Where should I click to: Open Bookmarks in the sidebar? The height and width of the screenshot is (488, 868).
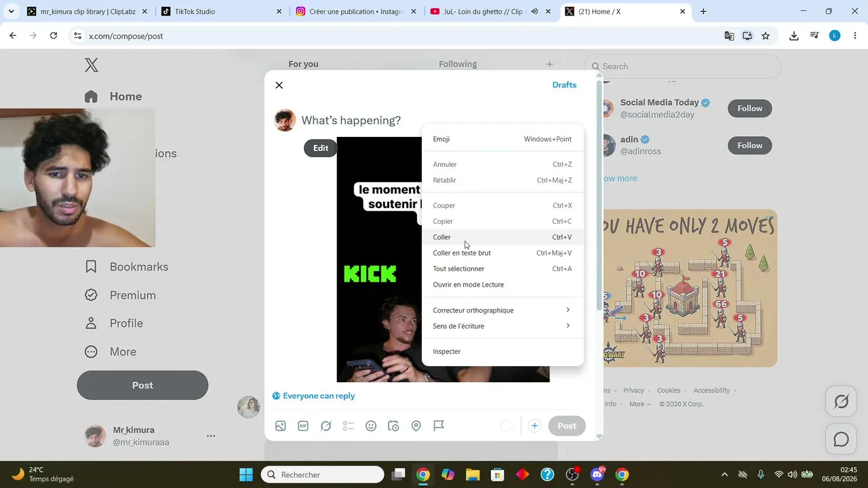tap(127, 267)
